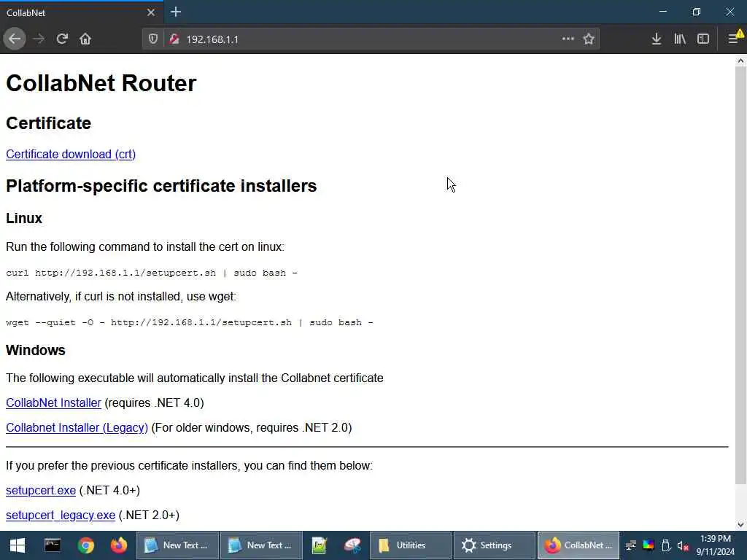The image size is (747, 560).
Task: Click the Linux heading text
Action: (24, 218)
